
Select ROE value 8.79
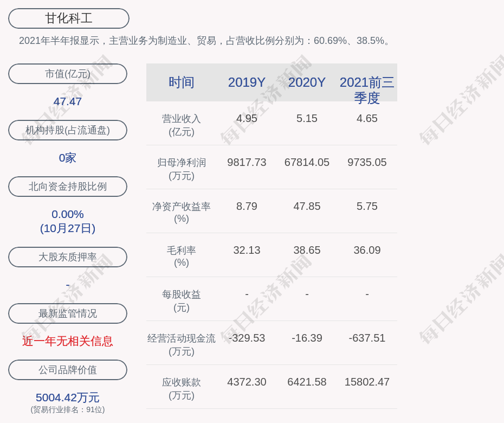pyautogui.click(x=247, y=206)
